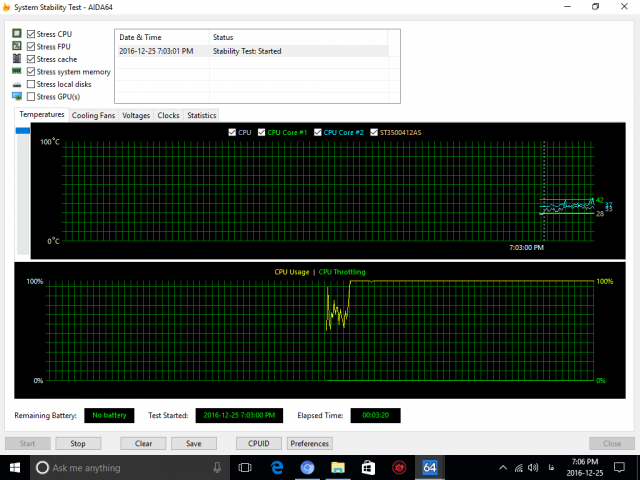Click the Cortana microphone icon

217,467
